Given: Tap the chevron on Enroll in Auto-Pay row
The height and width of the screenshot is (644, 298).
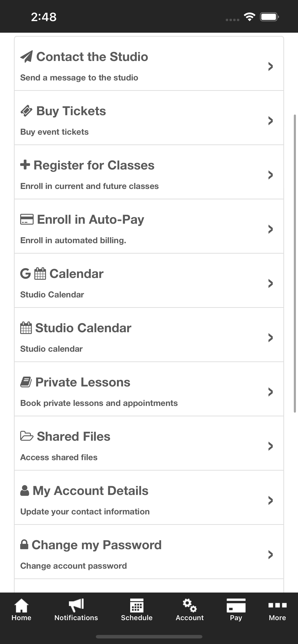Looking at the screenshot, I should tap(270, 229).
